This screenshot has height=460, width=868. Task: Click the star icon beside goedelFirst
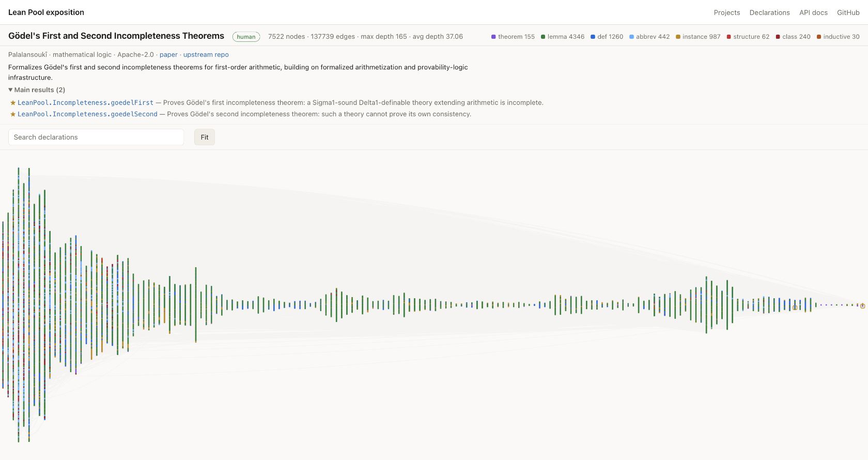tap(13, 103)
